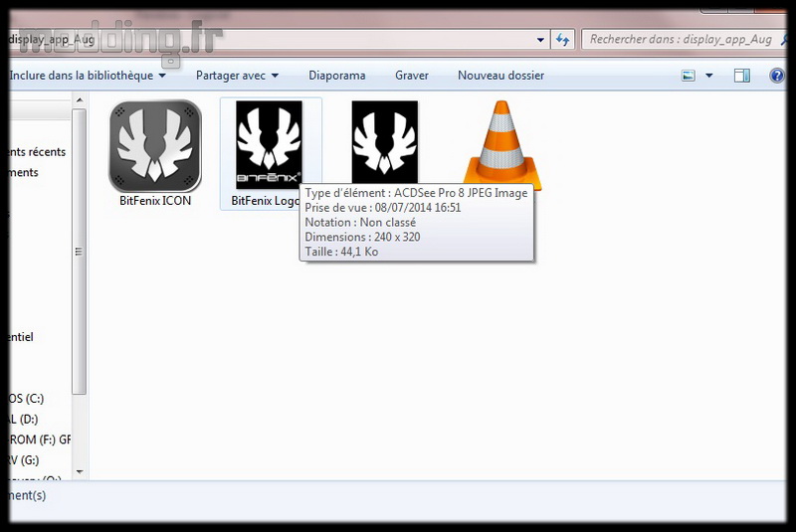Select the OS (C:) drive in sidebar
796x532 pixels.
[27, 398]
